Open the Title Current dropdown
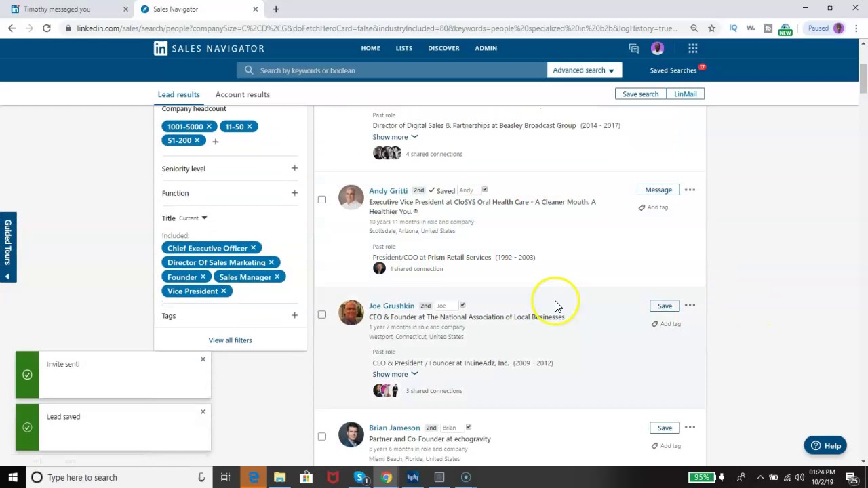 [193, 218]
